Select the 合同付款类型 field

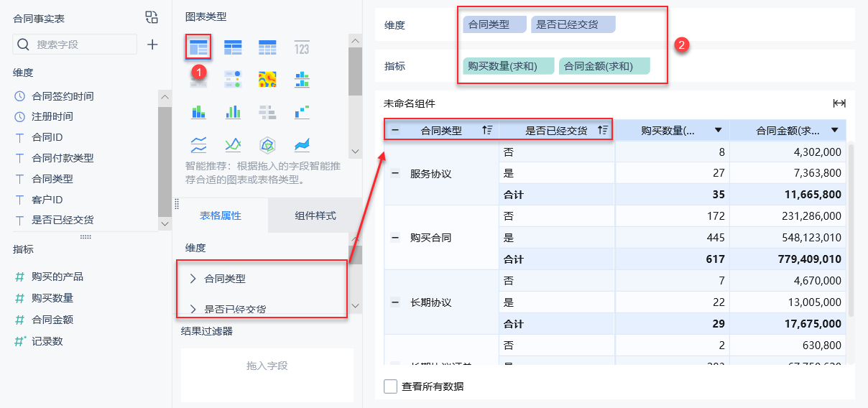[63, 158]
